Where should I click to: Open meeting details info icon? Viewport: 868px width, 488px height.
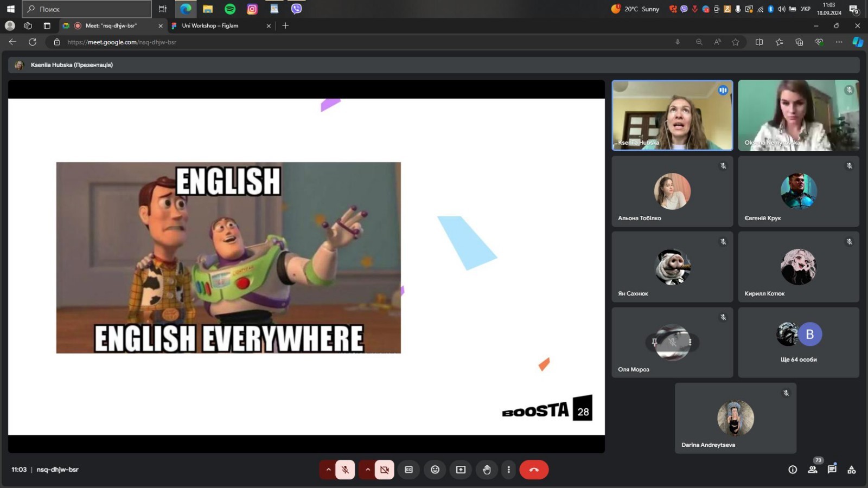click(x=793, y=470)
